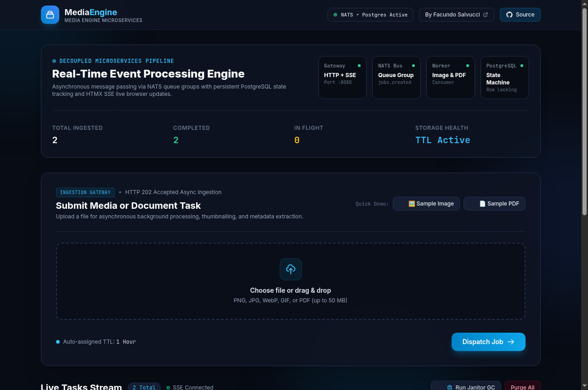Click the NATS Bus Queue Group card

[x=396, y=78]
